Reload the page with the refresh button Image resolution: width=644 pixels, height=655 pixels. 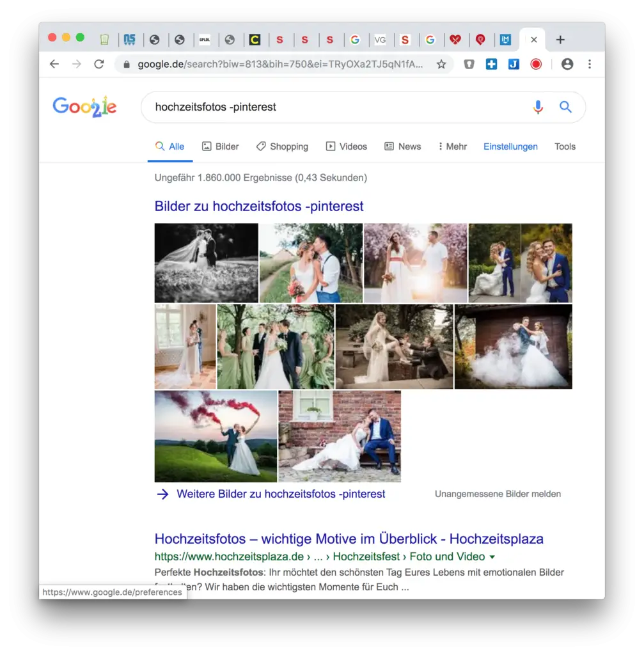pos(98,64)
